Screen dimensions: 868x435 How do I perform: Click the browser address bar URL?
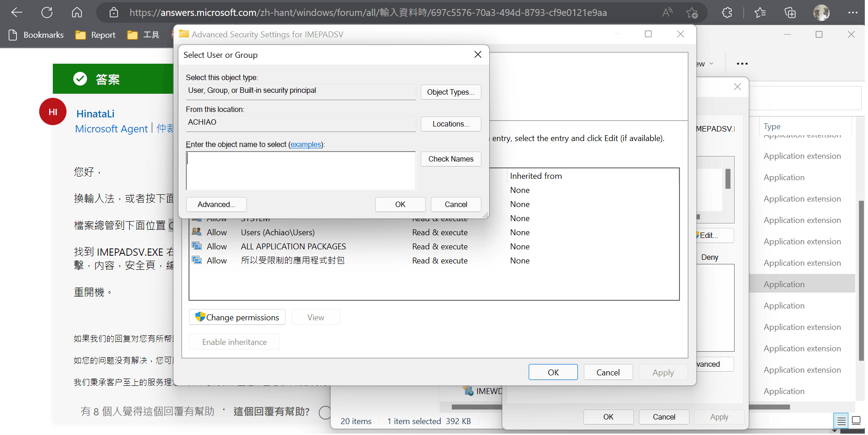pyautogui.click(x=368, y=13)
